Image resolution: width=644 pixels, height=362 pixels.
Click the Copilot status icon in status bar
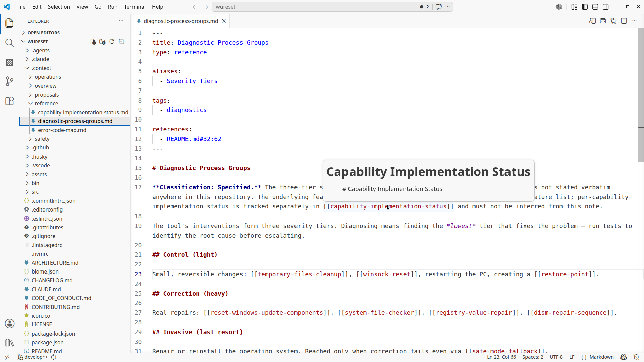point(624,357)
